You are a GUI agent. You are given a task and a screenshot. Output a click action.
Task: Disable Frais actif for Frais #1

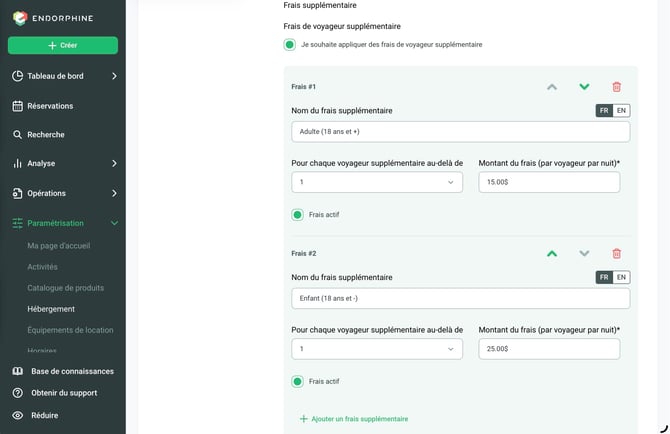(x=297, y=215)
